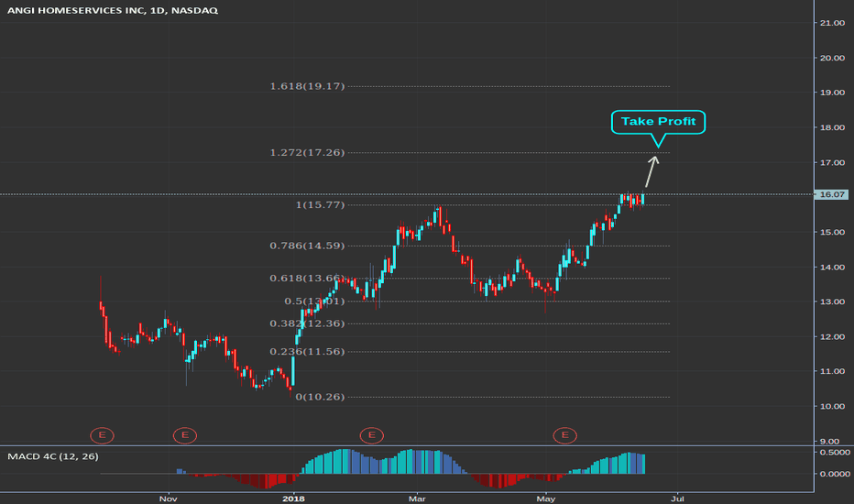Click the 2018 date axis label
854x504 pixels.
point(293,499)
